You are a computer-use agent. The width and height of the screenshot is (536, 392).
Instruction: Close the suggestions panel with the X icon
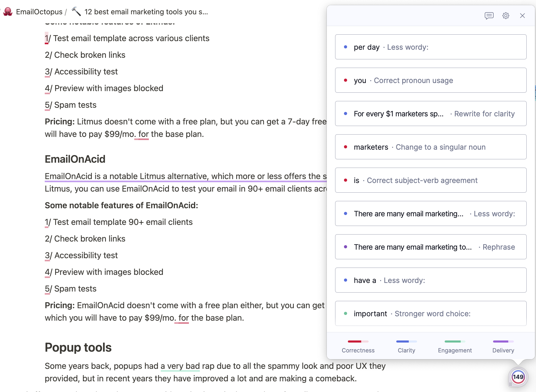click(522, 16)
